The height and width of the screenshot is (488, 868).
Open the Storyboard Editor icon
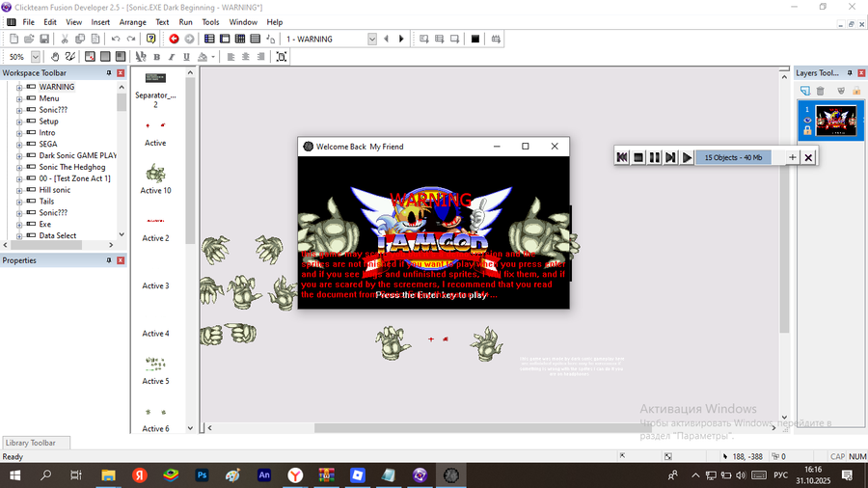click(x=209, y=39)
